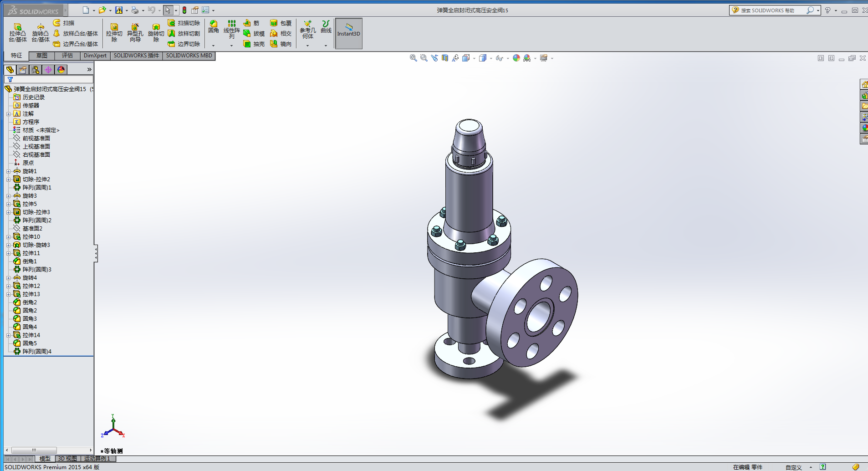The image size is (868, 471).
Task: Expand the 旋转1 feature node
Action: (8, 171)
